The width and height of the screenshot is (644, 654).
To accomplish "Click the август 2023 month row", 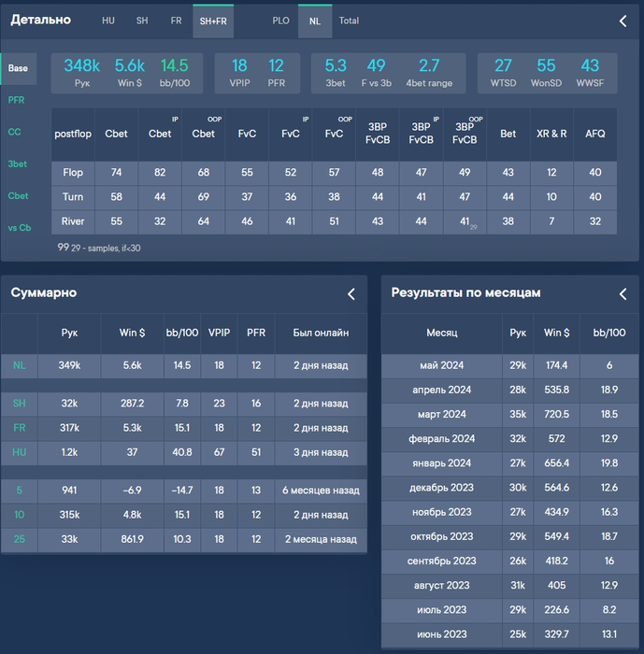I will point(510,586).
